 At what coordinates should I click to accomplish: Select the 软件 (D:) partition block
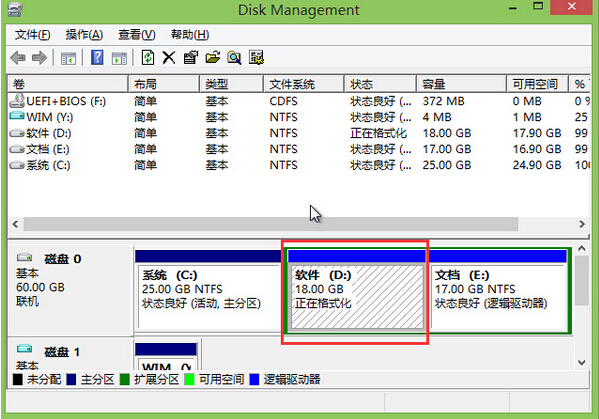[357, 297]
